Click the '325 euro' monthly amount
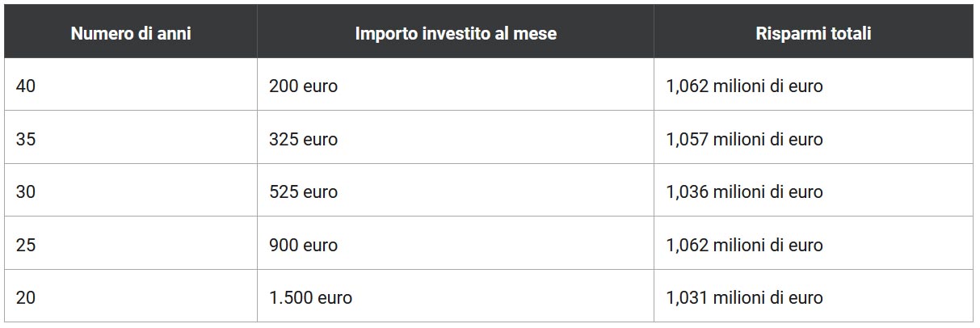980x328 pixels. [303, 139]
